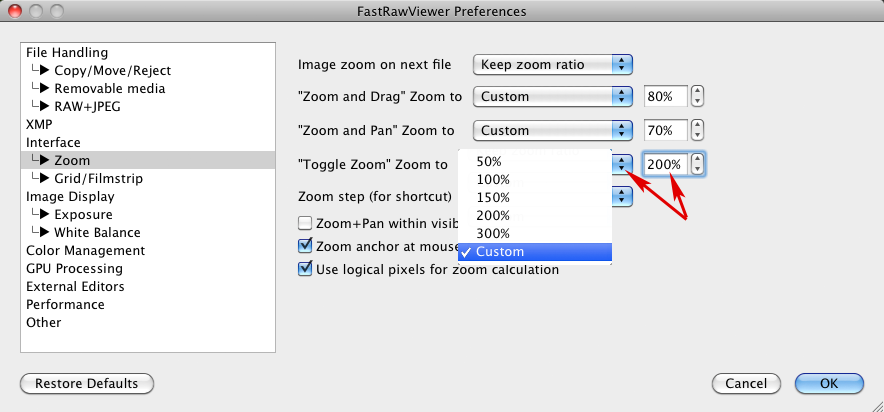Enable Zoom+Pan within visible area checkbox
884x412 pixels.
[306, 223]
